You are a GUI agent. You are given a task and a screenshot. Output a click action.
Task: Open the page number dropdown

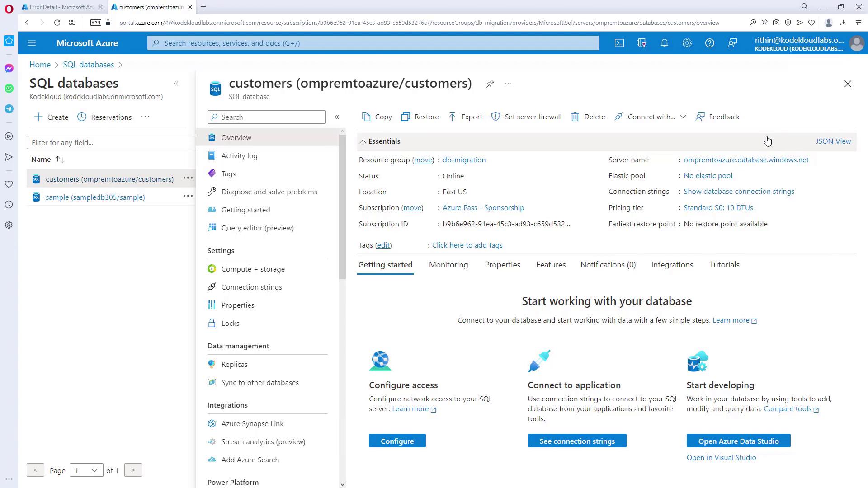86,470
